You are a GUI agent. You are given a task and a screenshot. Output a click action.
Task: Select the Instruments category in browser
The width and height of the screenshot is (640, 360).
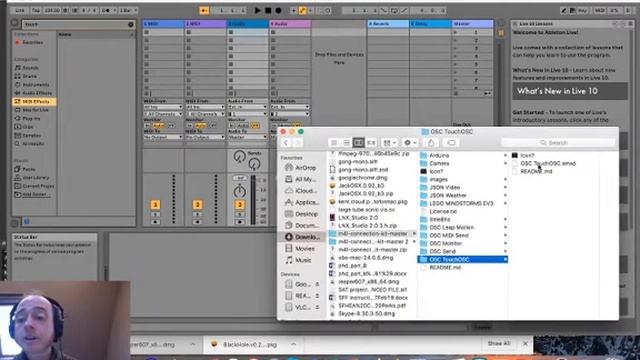coord(35,84)
